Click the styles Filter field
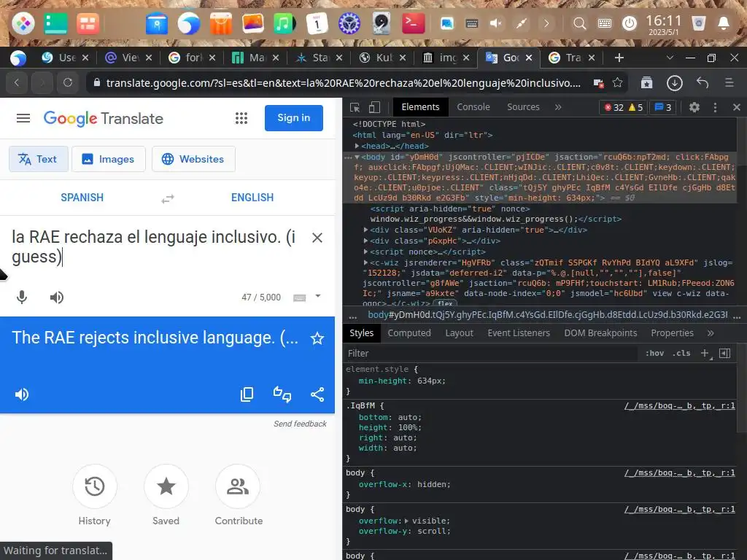This screenshot has height=560, width=747. (491, 354)
